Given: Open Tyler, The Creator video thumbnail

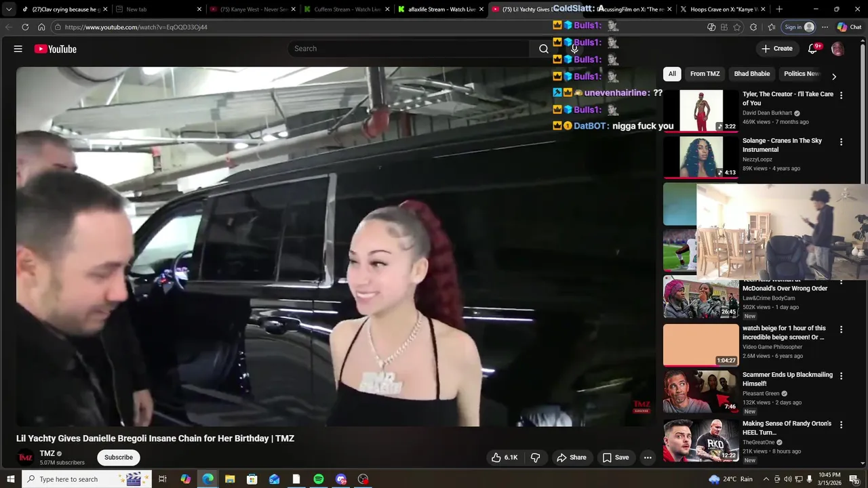Looking at the screenshot, I should point(701,110).
